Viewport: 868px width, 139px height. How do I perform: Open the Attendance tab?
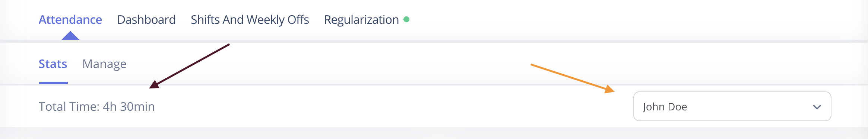(x=70, y=19)
